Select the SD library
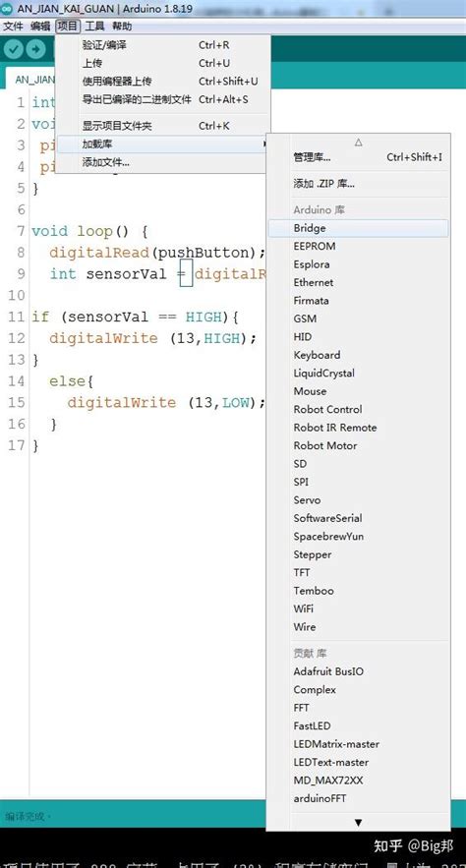Viewport: 466px width, 868px height. tap(358, 464)
